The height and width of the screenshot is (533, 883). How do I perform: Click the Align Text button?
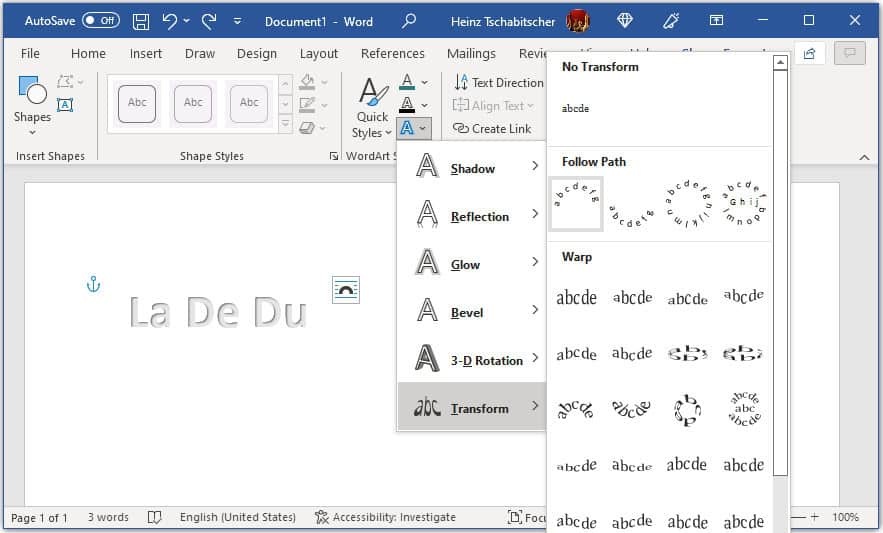click(x=493, y=105)
